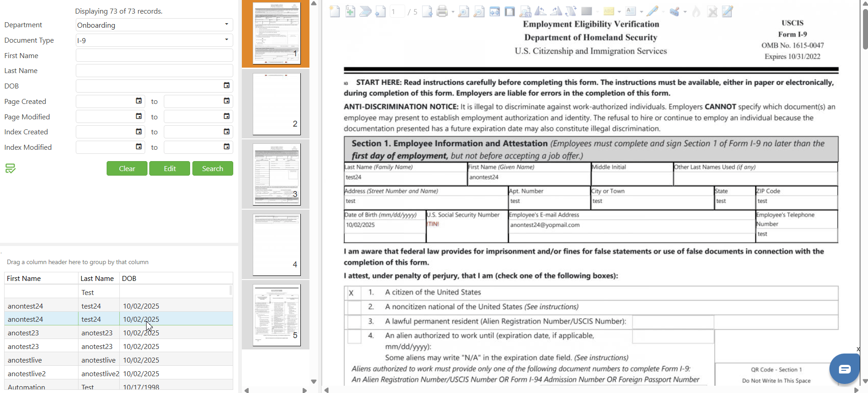Go to the next page using arrow icon

427,12
